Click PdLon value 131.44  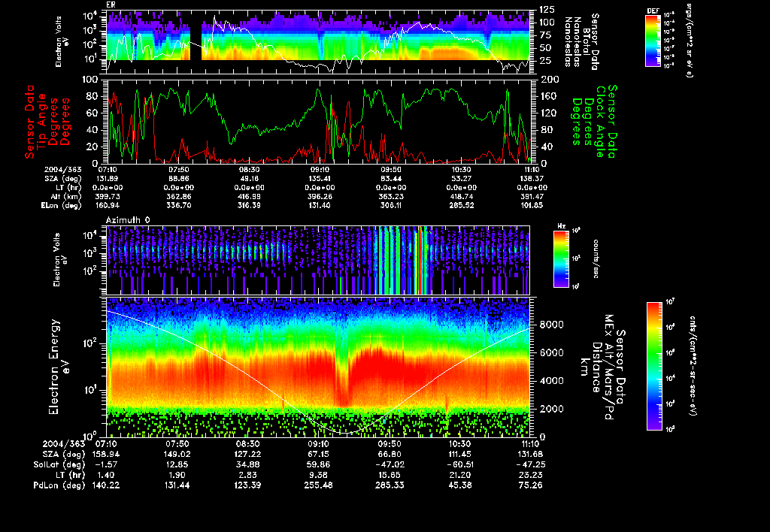click(x=177, y=485)
